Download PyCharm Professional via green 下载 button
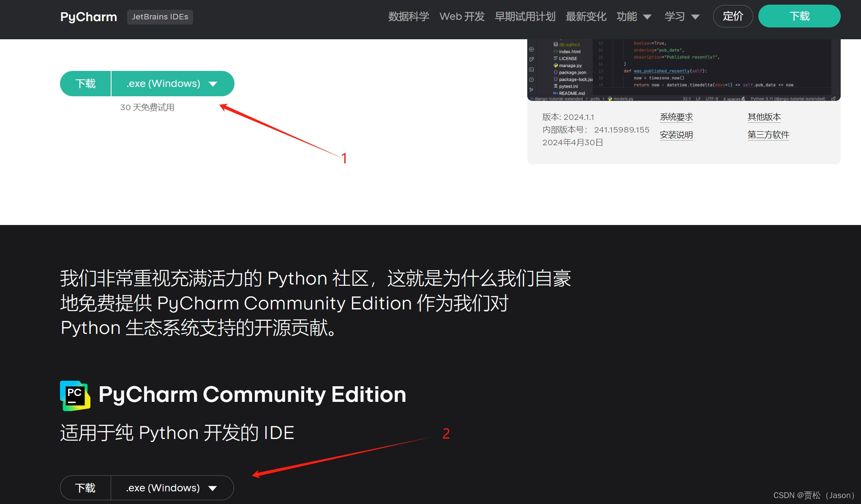Screen dimensions: 861x504 coord(86,84)
